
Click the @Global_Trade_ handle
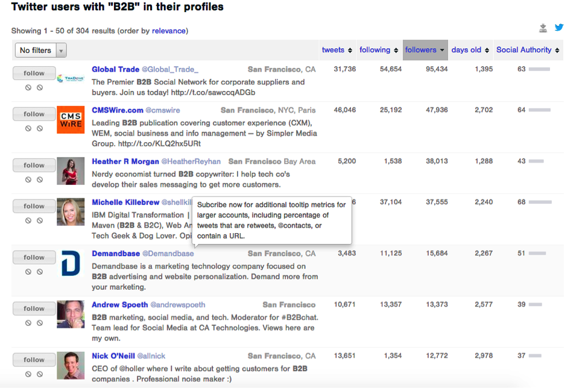tap(170, 69)
